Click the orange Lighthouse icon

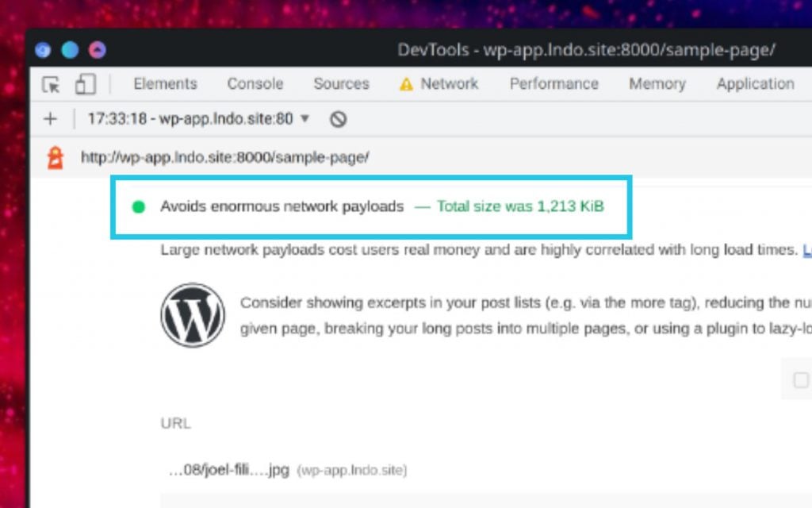(x=55, y=157)
